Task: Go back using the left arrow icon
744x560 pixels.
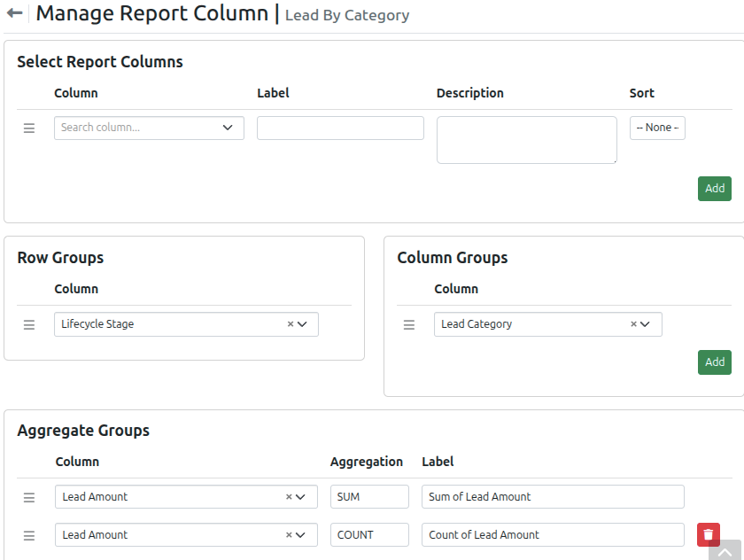Action: pos(15,13)
